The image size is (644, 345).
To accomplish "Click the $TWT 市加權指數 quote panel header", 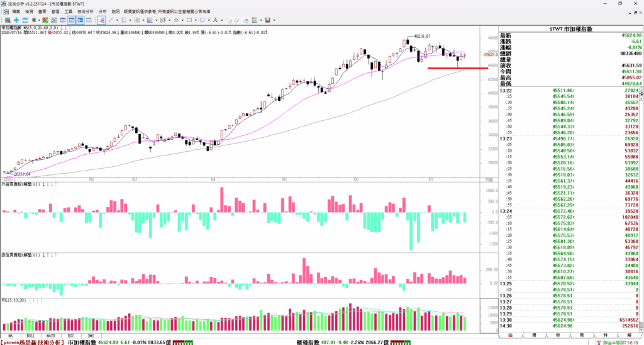I will (x=571, y=29).
